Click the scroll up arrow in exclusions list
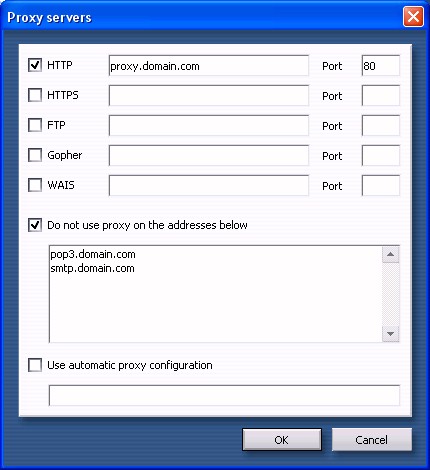 391,255
